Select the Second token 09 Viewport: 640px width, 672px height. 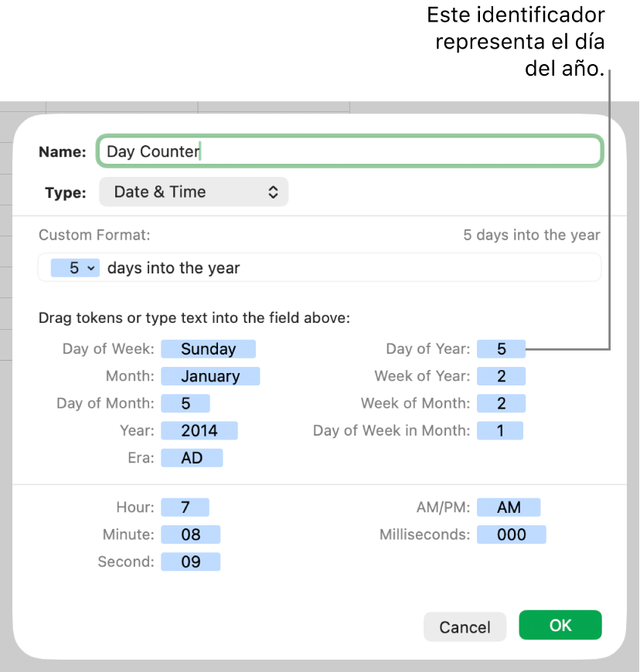coord(191,562)
